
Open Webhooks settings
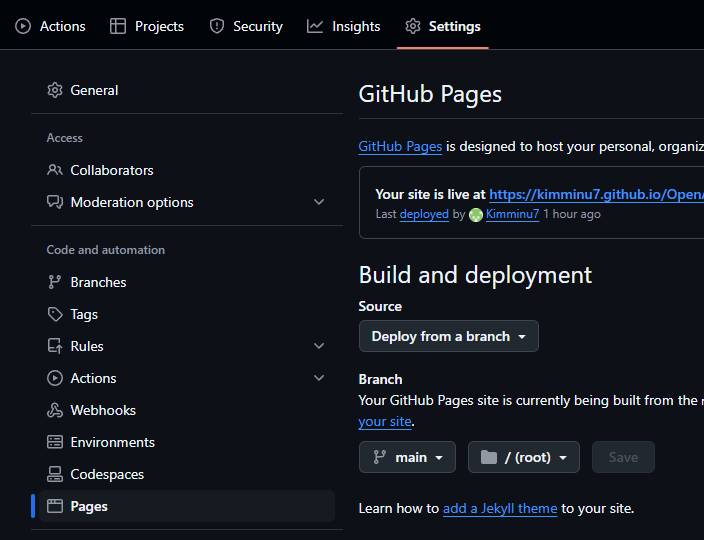(x=187, y=410)
